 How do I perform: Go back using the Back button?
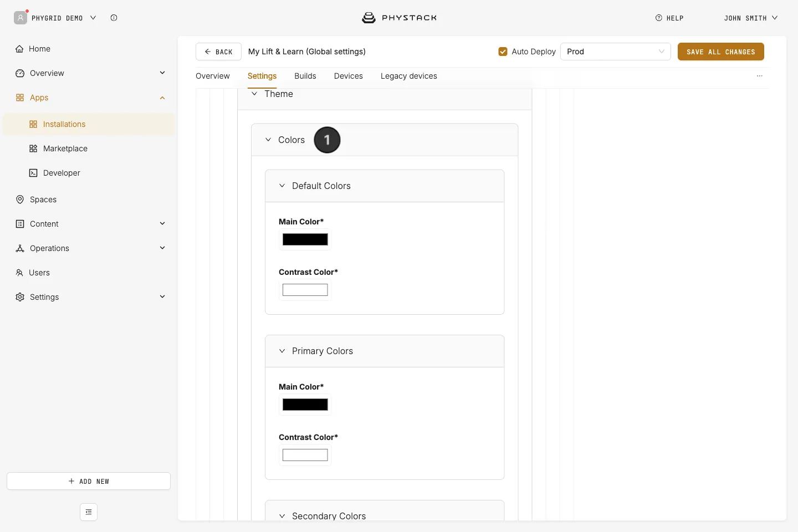(218, 52)
